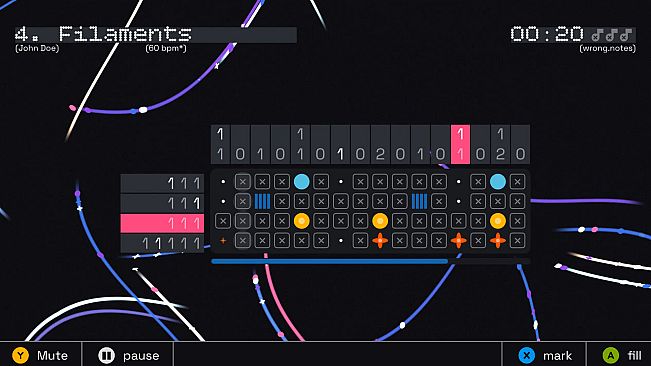651x366 pixels.
Task: Select the pink-highlighted column clue header
Action: (x=460, y=144)
